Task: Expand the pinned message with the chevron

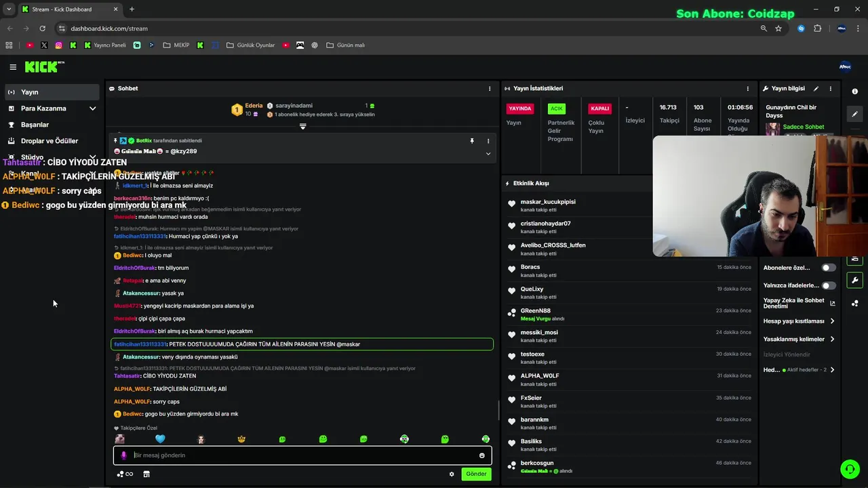Action: tap(488, 154)
